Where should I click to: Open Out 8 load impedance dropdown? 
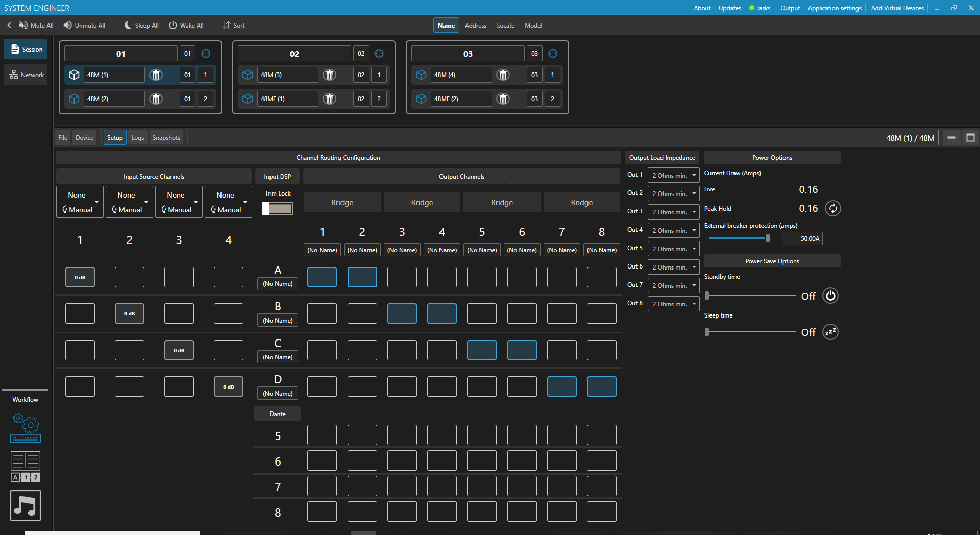[673, 304]
